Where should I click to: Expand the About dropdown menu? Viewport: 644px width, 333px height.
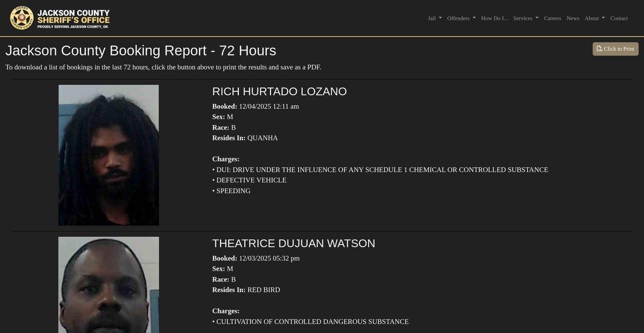click(x=595, y=18)
